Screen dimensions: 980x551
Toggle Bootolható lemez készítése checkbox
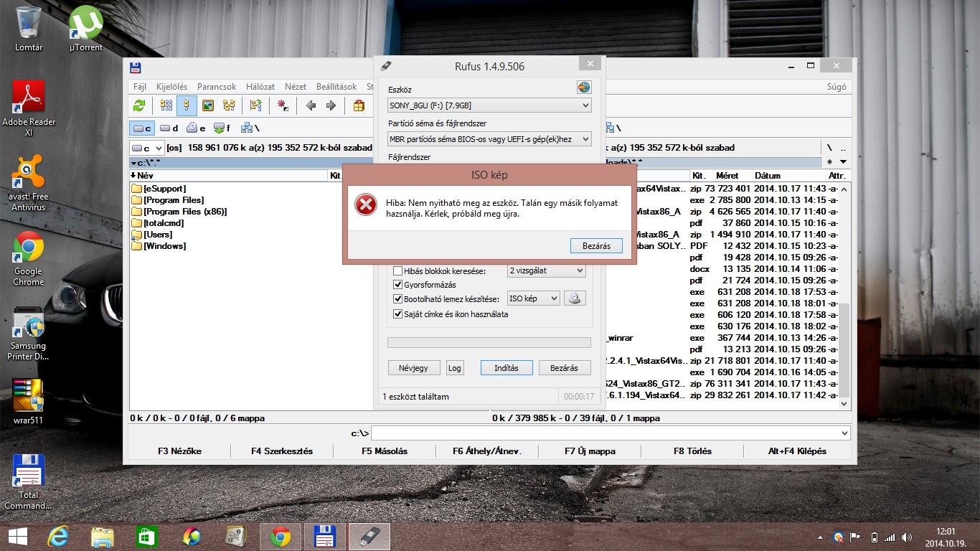[397, 298]
